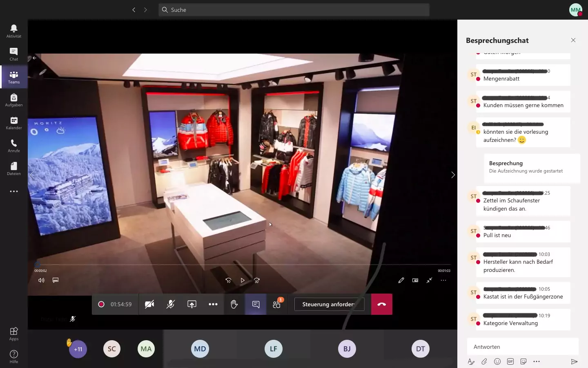Rewind the video by 10 seconds
This screenshot has height=368, width=588.
(228, 280)
